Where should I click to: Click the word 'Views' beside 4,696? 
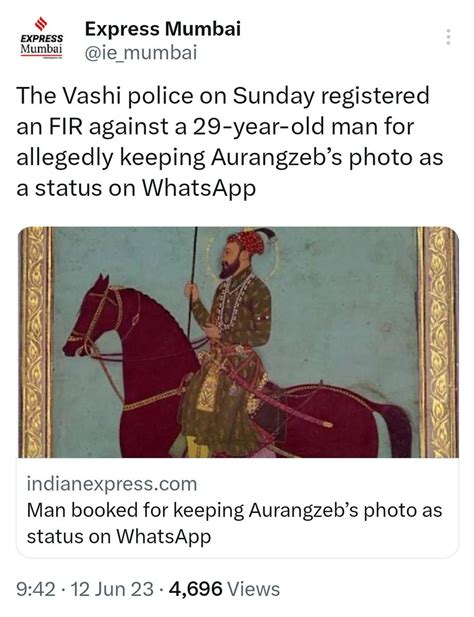pos(254,589)
